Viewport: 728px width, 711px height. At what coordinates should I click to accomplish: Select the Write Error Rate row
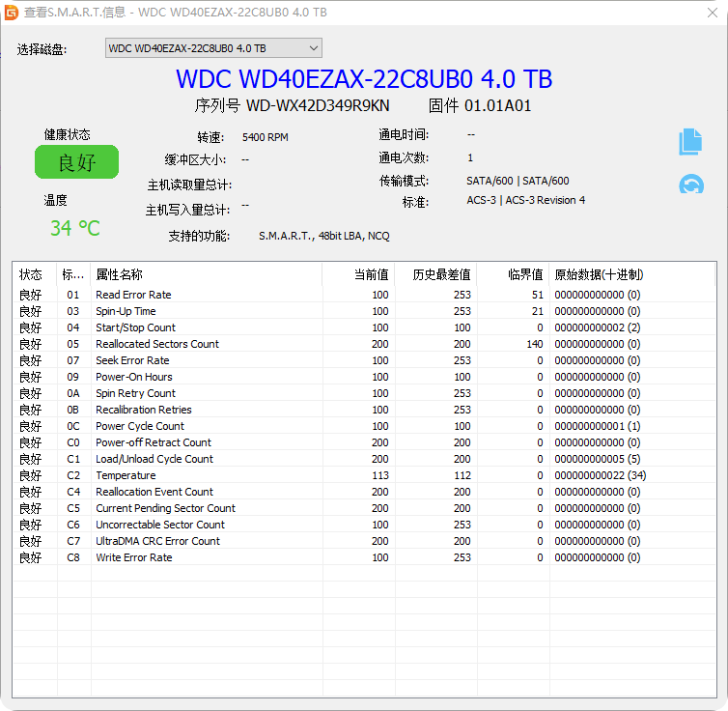364,557
